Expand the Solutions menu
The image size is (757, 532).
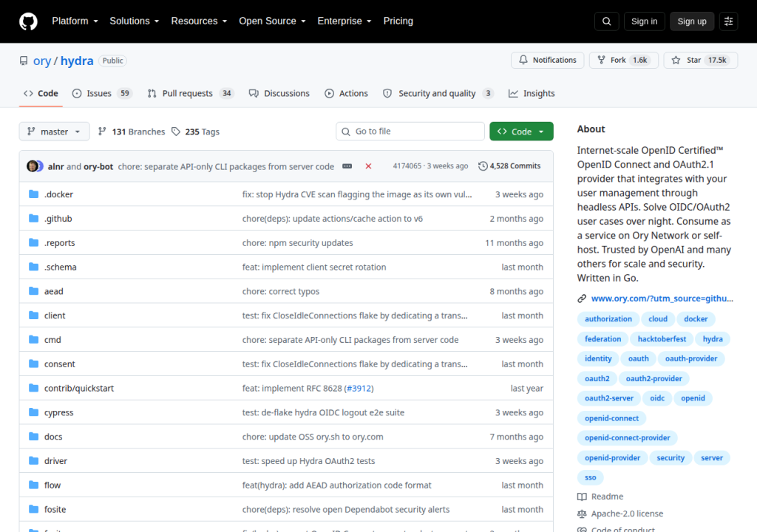135,21
